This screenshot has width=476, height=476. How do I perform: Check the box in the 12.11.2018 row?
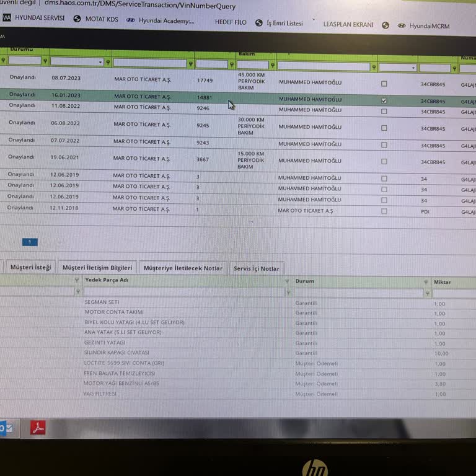(384, 211)
